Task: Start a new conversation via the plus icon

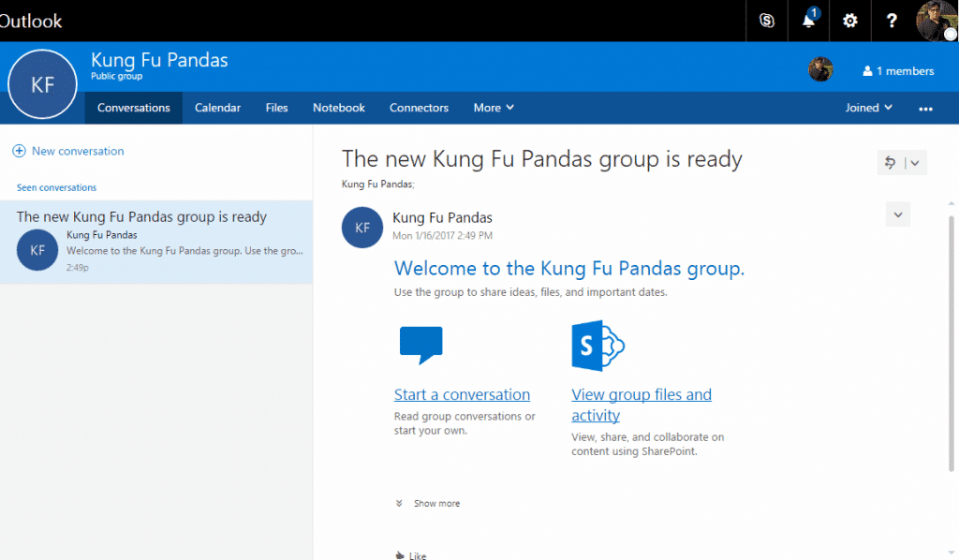Action: [20, 151]
